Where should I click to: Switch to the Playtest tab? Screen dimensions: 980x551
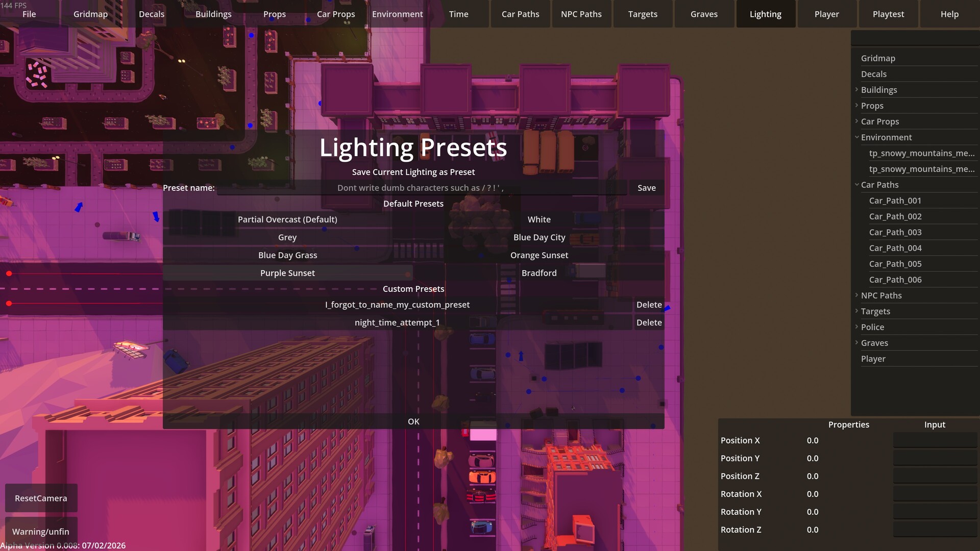(x=888, y=14)
